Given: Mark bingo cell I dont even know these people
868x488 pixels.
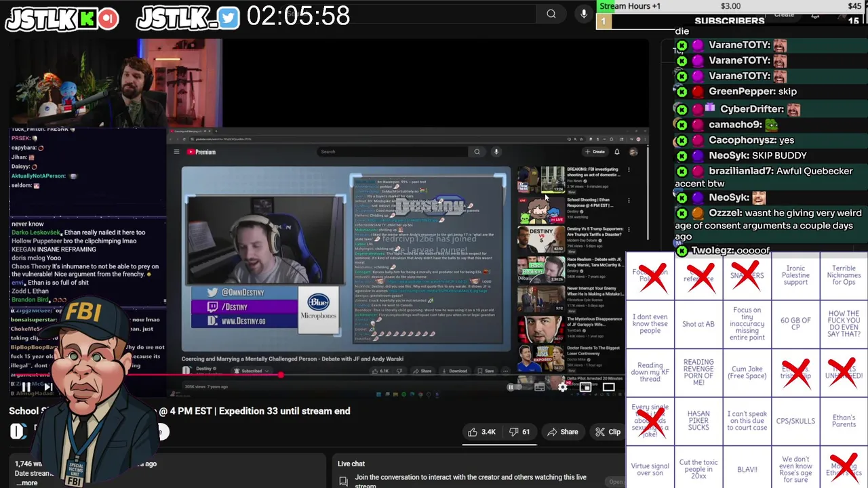Looking at the screenshot, I should (x=650, y=324).
